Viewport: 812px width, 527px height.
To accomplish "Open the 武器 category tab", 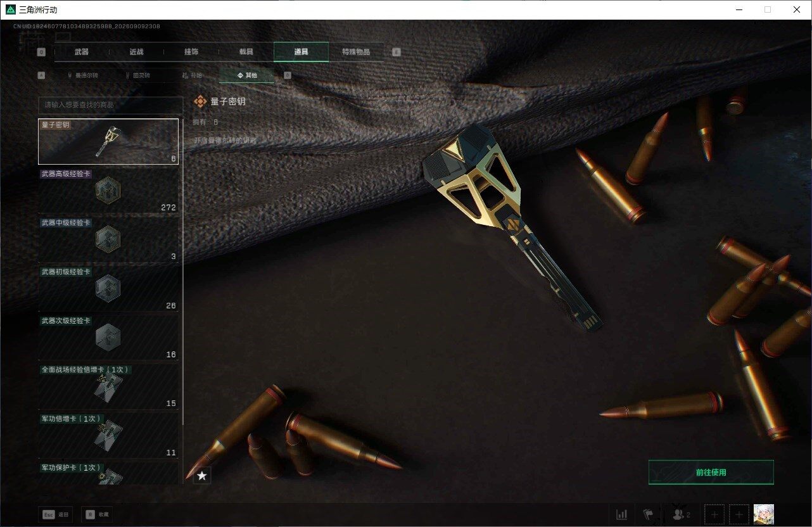I will point(82,52).
